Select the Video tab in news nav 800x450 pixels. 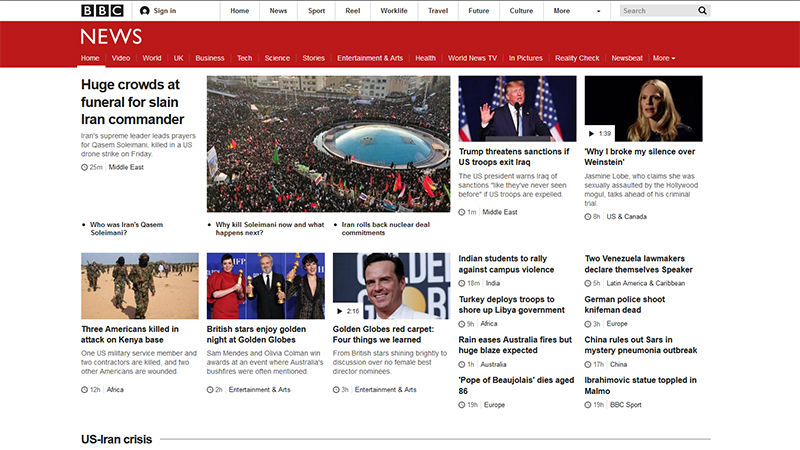(121, 58)
